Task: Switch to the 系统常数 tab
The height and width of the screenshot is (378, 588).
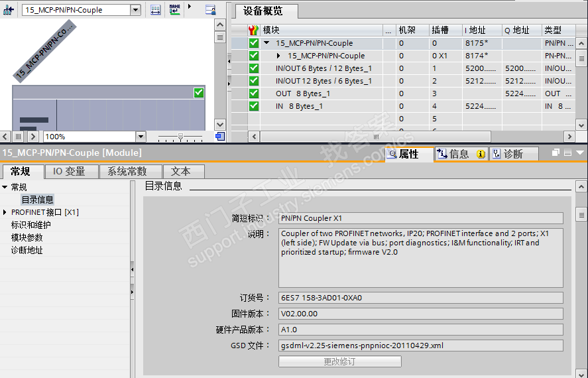Action: [131, 171]
